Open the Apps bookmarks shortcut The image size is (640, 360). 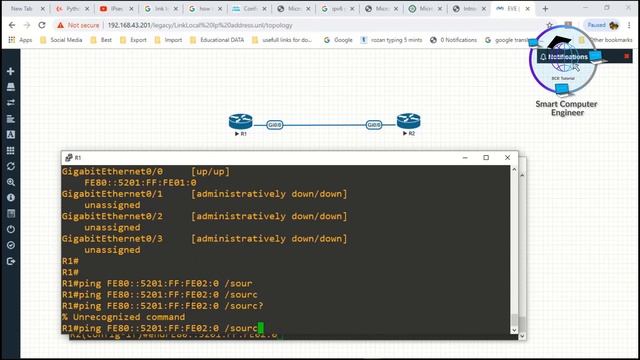click(x=20, y=40)
